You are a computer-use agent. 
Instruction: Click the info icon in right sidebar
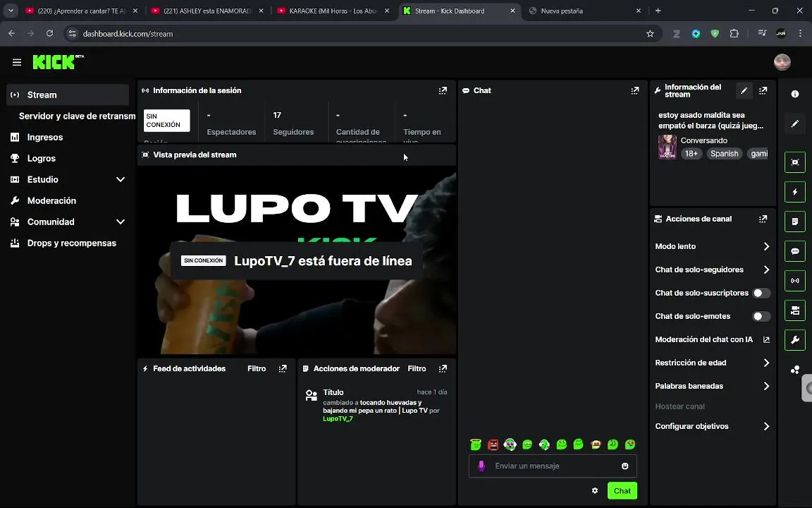(x=795, y=94)
